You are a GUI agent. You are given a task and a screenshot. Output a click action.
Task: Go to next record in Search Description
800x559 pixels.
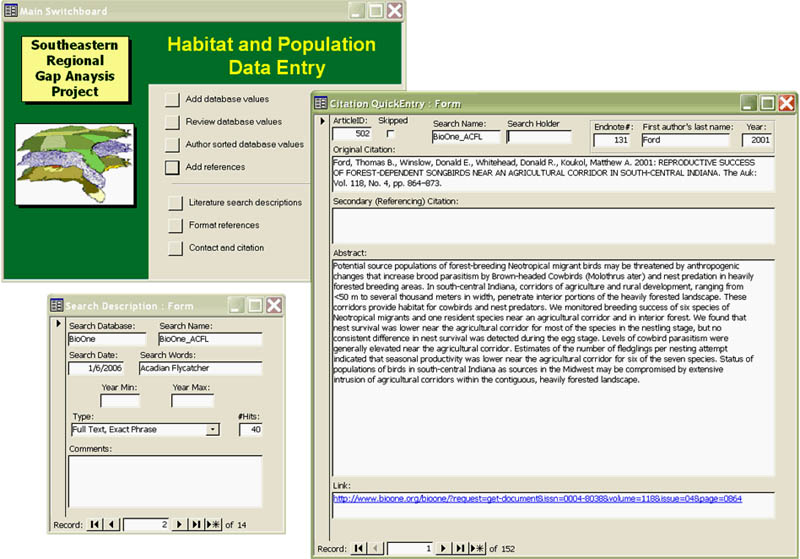(179, 524)
